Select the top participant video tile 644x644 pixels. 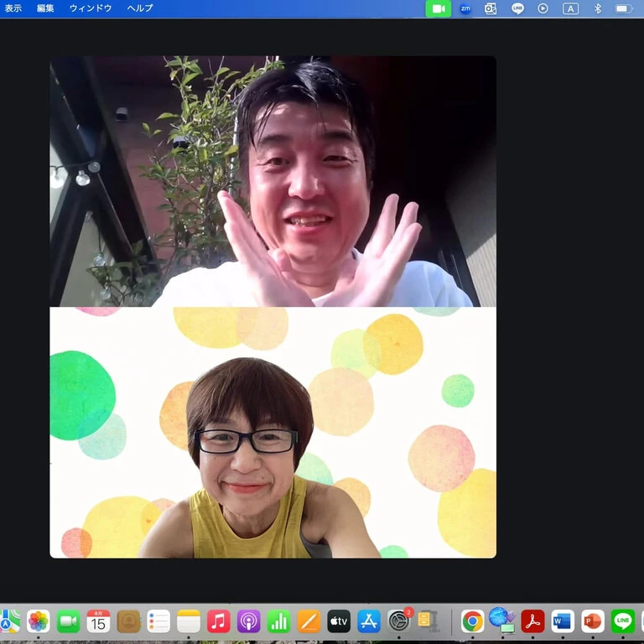(273, 181)
